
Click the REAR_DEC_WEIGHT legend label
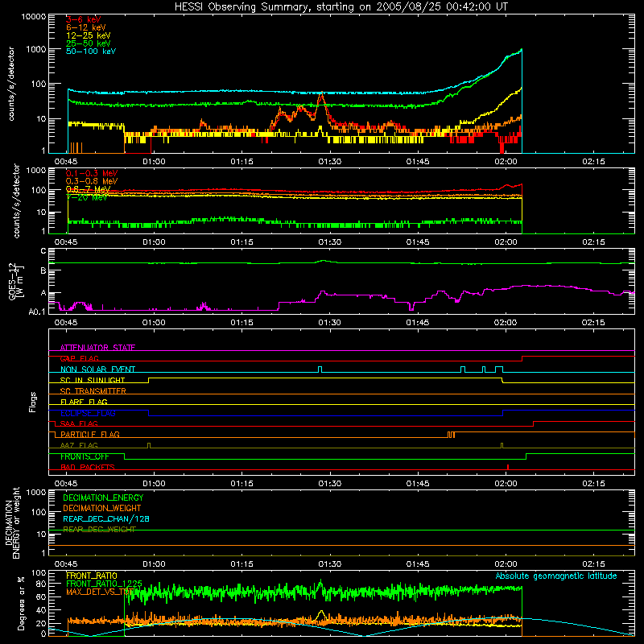[99, 529]
